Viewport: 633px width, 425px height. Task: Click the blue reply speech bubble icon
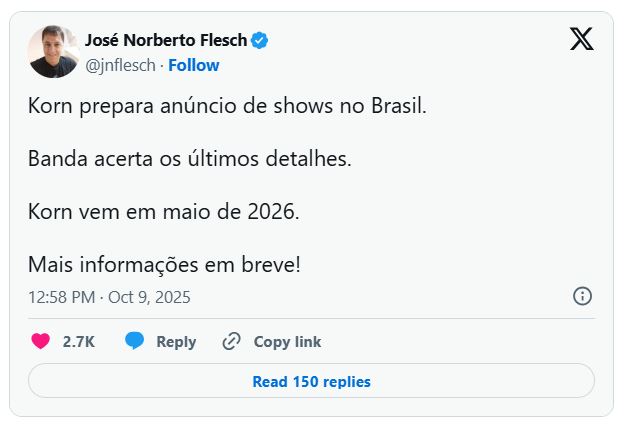tap(135, 341)
